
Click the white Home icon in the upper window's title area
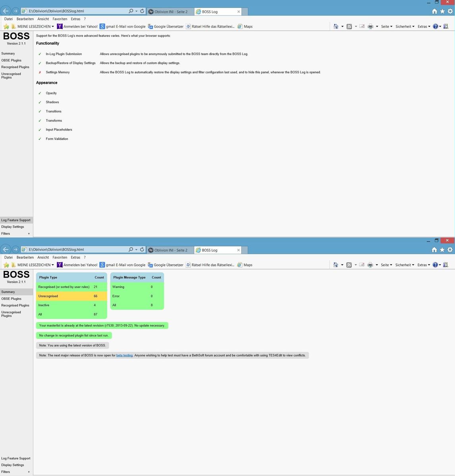click(x=434, y=11)
